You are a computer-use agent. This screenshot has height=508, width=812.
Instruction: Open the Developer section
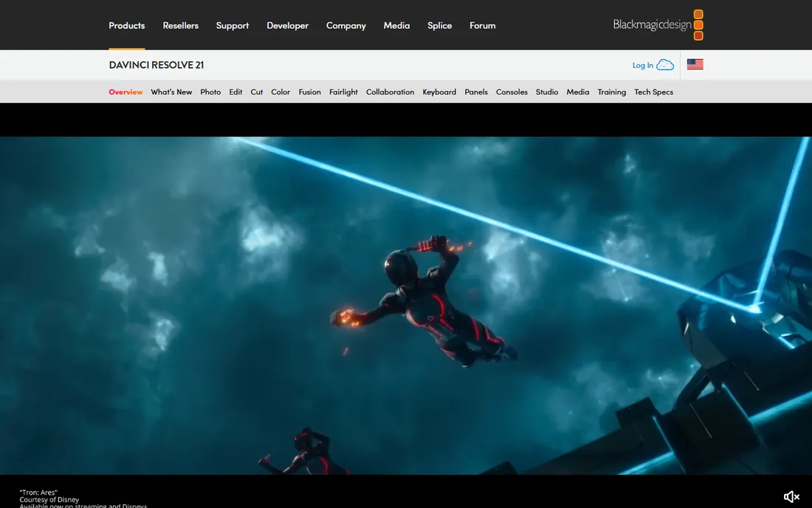(x=287, y=25)
